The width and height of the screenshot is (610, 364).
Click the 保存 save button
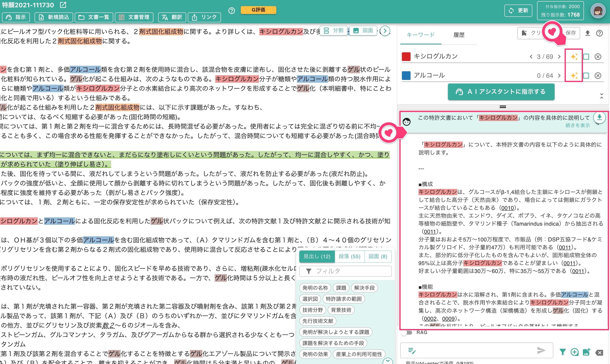tap(570, 33)
